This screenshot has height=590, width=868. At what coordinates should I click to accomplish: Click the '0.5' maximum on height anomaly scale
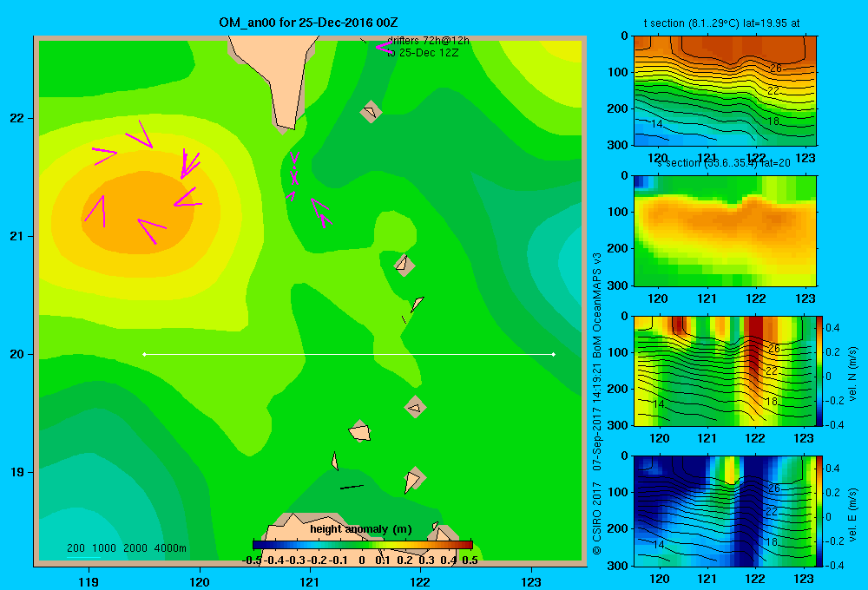point(470,560)
